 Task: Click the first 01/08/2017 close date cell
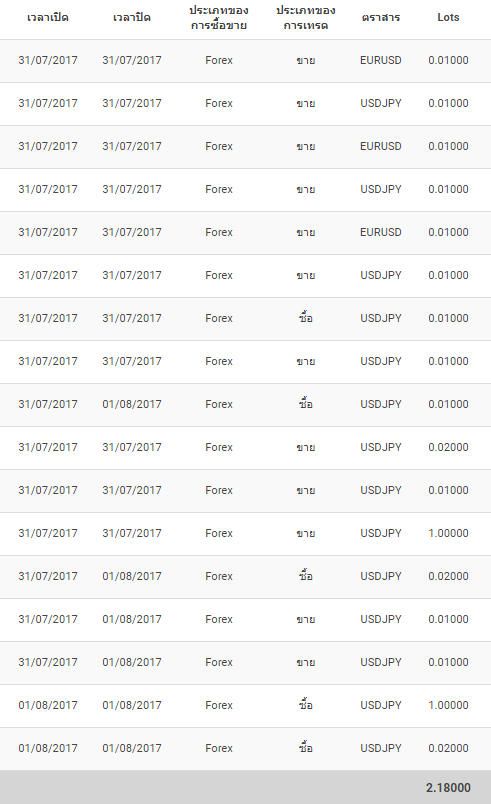(132, 404)
